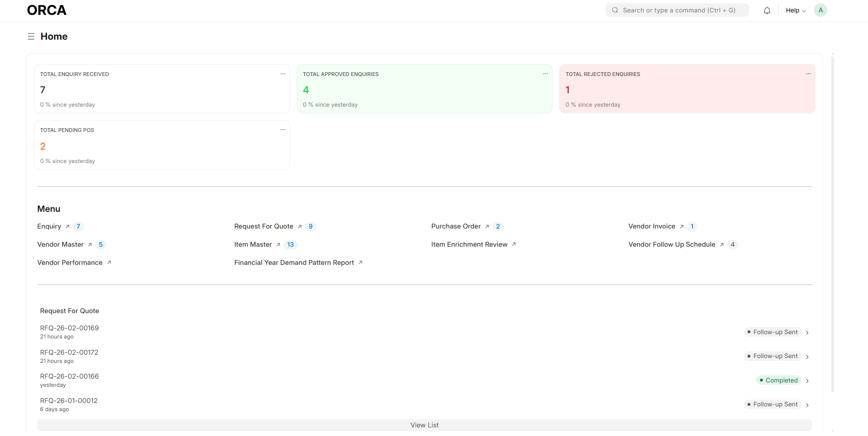
Task: Open Financial Year Demand Pattern Report
Action: pyautogui.click(x=294, y=263)
